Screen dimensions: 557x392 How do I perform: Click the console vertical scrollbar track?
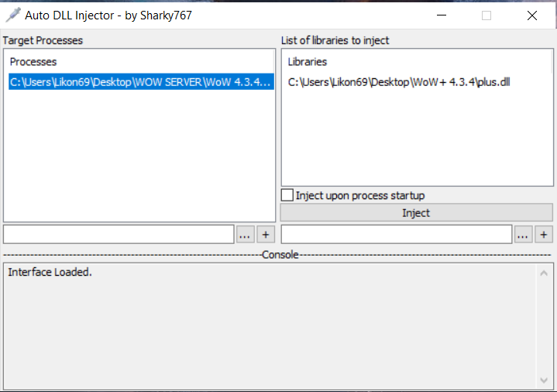point(545,325)
